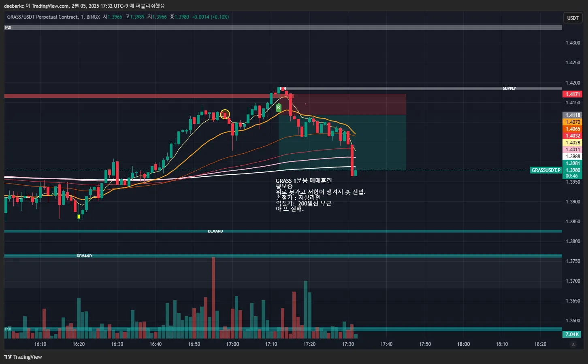Click the yellow 1.4028 price label

(x=573, y=143)
